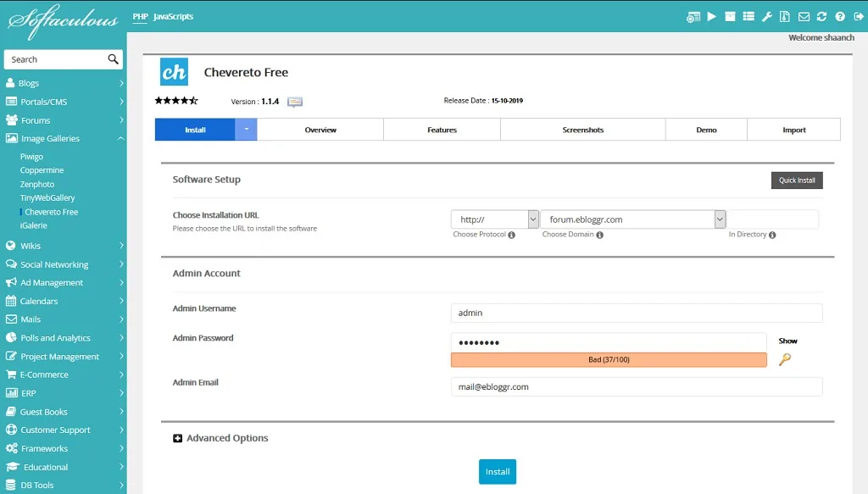Open the Choose Domain dropdown

(632, 219)
